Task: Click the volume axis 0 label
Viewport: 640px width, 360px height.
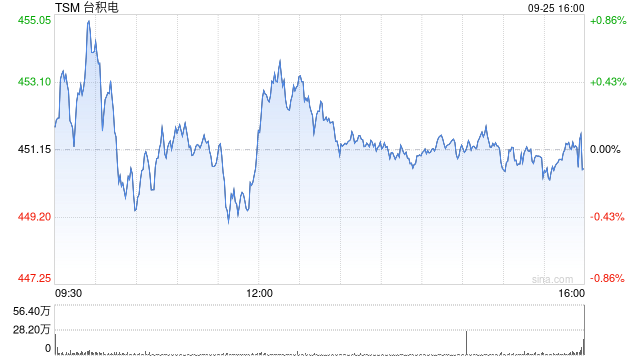Action: pyautogui.click(x=48, y=348)
